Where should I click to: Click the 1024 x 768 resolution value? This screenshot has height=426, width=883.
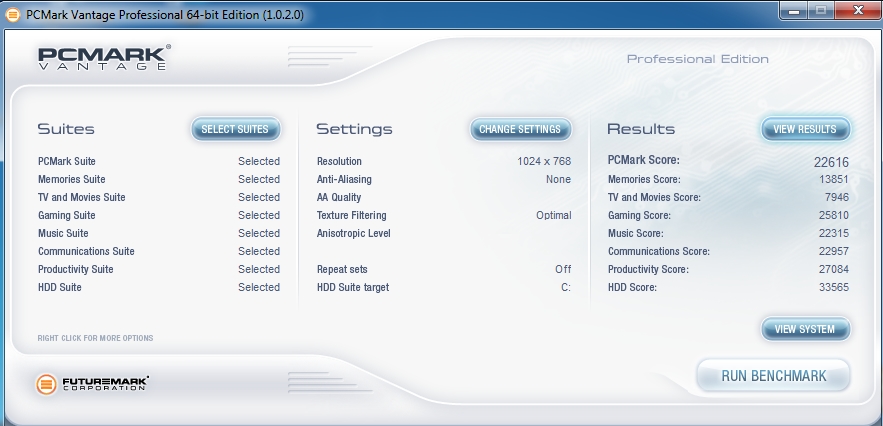pos(544,161)
